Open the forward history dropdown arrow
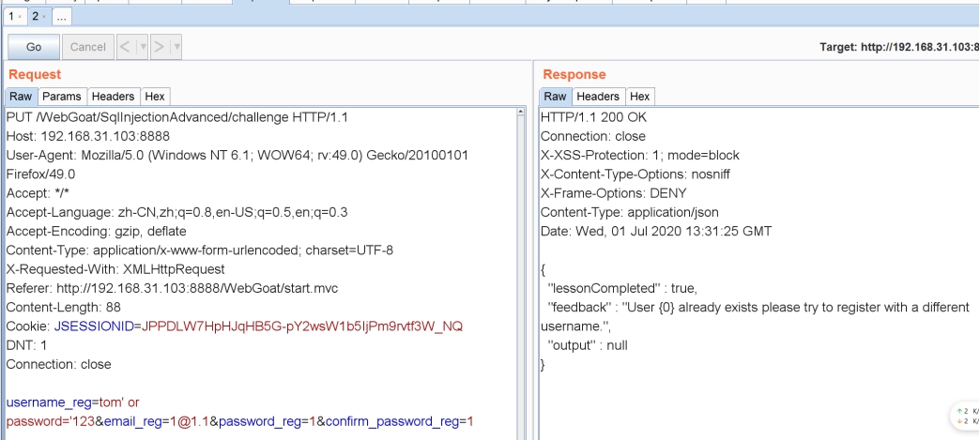The height and width of the screenshot is (440, 980). coord(176,47)
